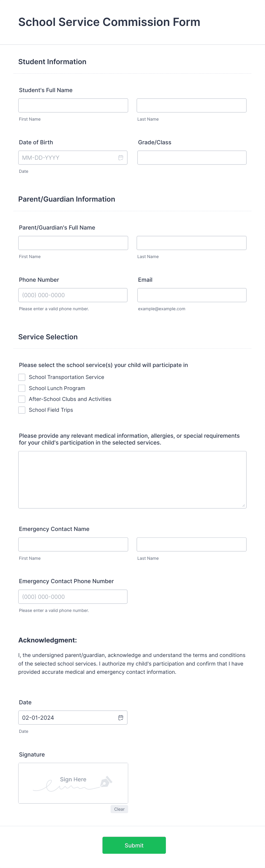Click the parent's Phone Number field

coord(73,295)
